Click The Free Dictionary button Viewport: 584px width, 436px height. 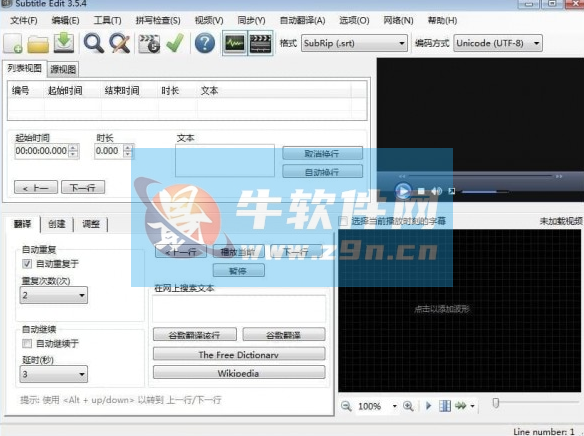coord(239,354)
